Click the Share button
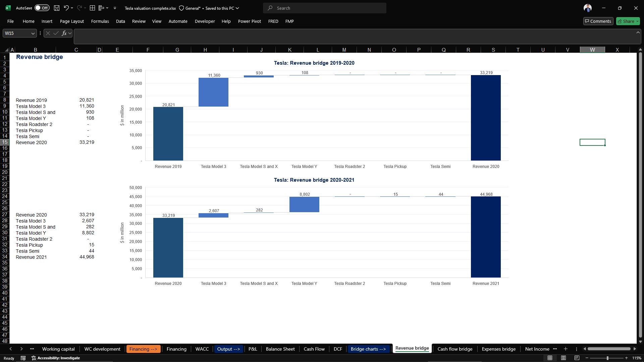This screenshot has height=362, width=644. (628, 21)
